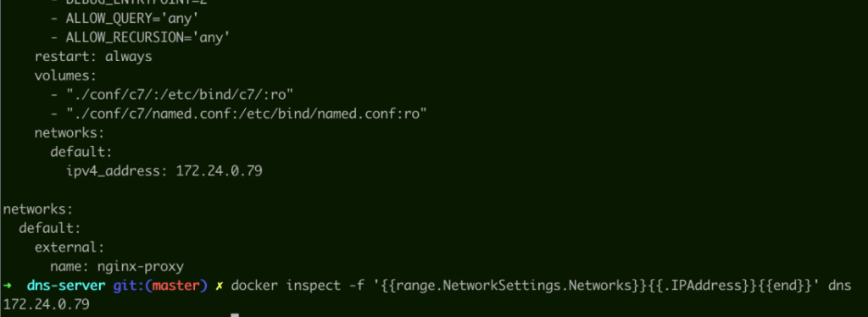Click the ALLOW_RECURSION='any' line
Screen dimensions: 868x317
pyautogui.click(x=140, y=37)
